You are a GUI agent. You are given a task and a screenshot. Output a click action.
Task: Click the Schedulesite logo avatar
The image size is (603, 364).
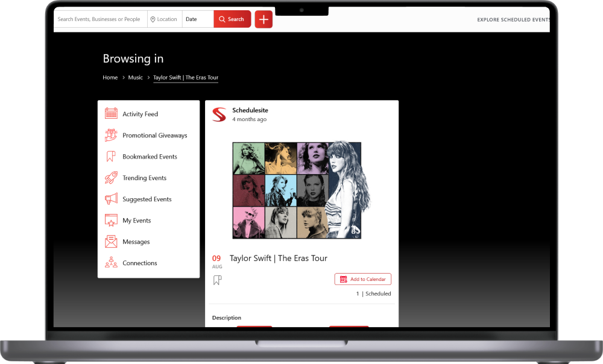219,115
